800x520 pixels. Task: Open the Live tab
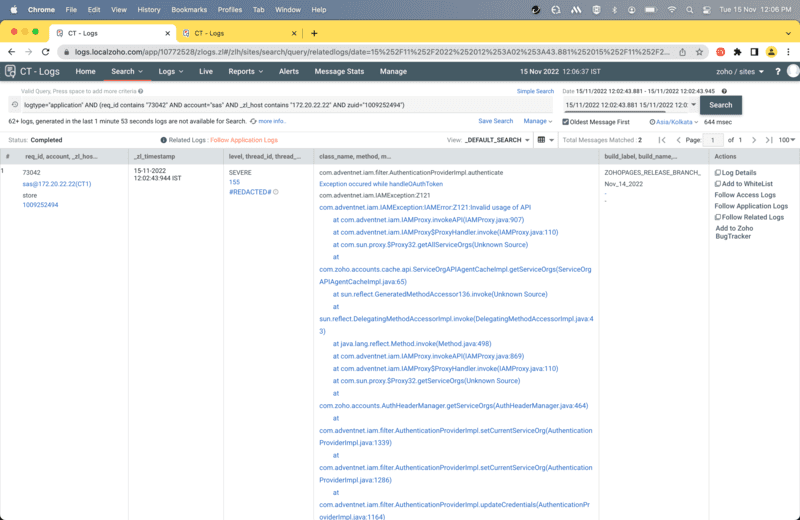[206, 71]
